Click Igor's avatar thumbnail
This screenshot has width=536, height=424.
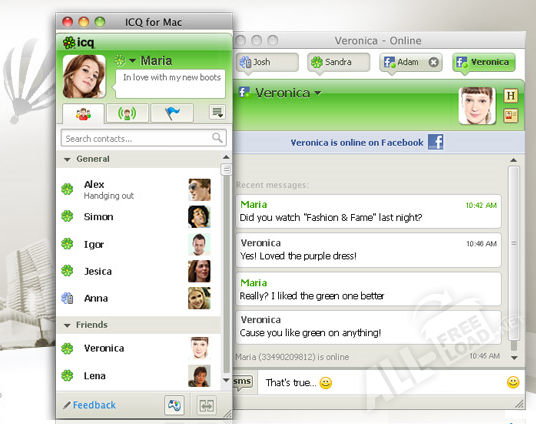[x=199, y=244]
